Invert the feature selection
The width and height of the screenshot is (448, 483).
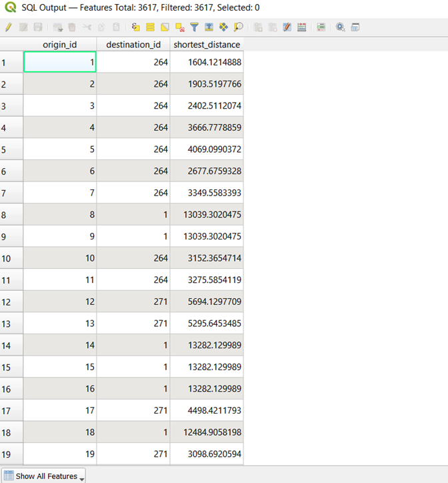[x=165, y=27]
